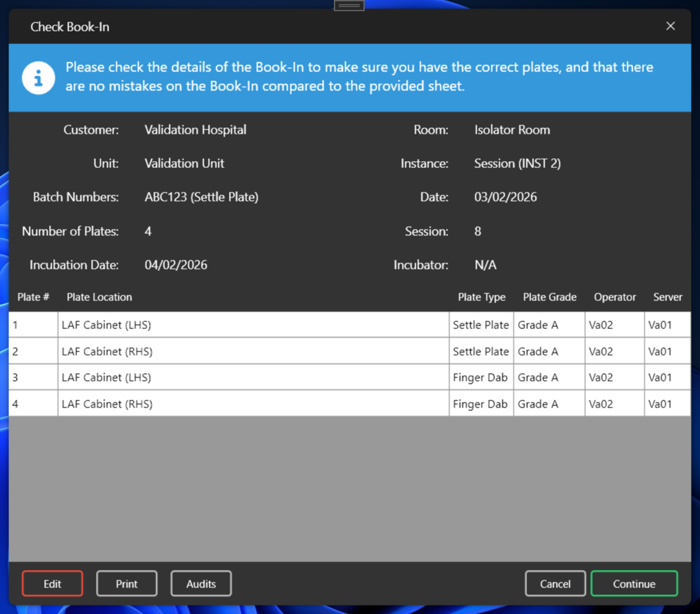Click the Plate Location column header
This screenshot has height=614, width=700.
click(99, 297)
